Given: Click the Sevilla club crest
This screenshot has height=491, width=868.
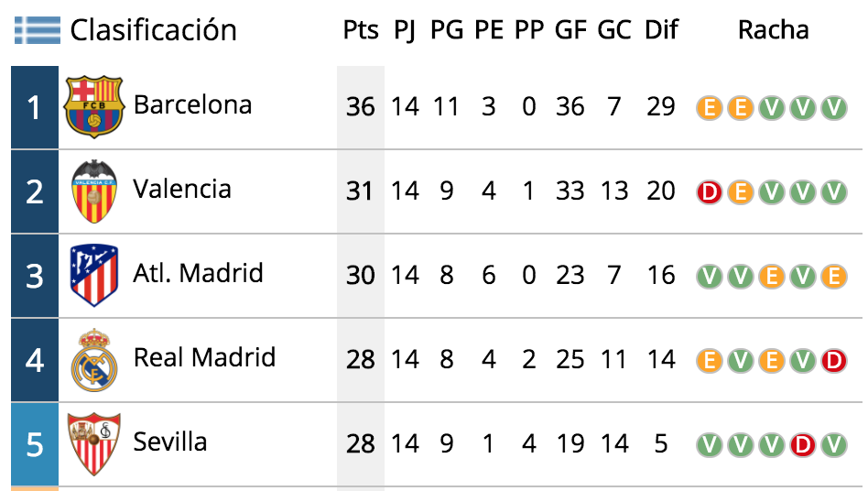Looking at the screenshot, I should (x=94, y=444).
